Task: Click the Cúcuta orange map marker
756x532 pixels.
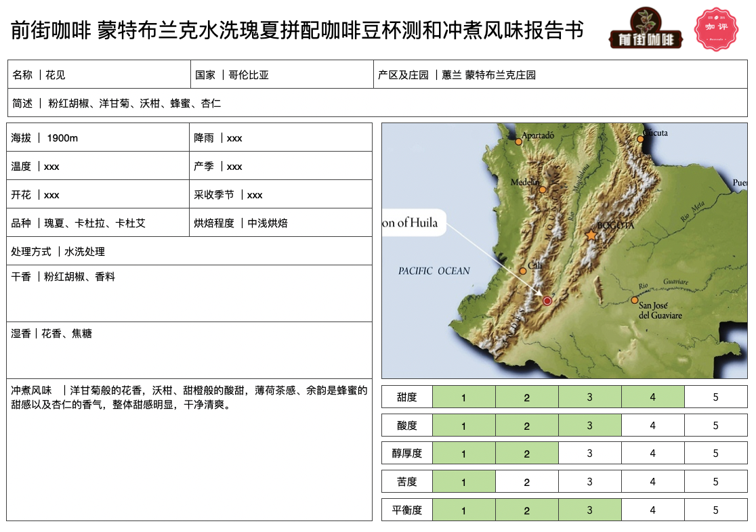Action: [x=641, y=139]
